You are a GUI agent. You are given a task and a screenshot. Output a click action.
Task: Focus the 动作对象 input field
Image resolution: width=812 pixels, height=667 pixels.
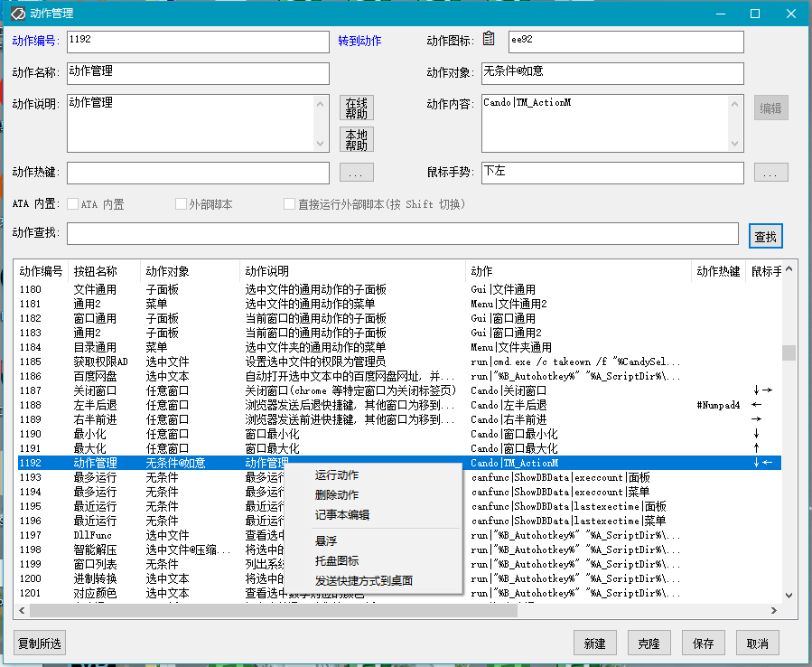(x=612, y=73)
